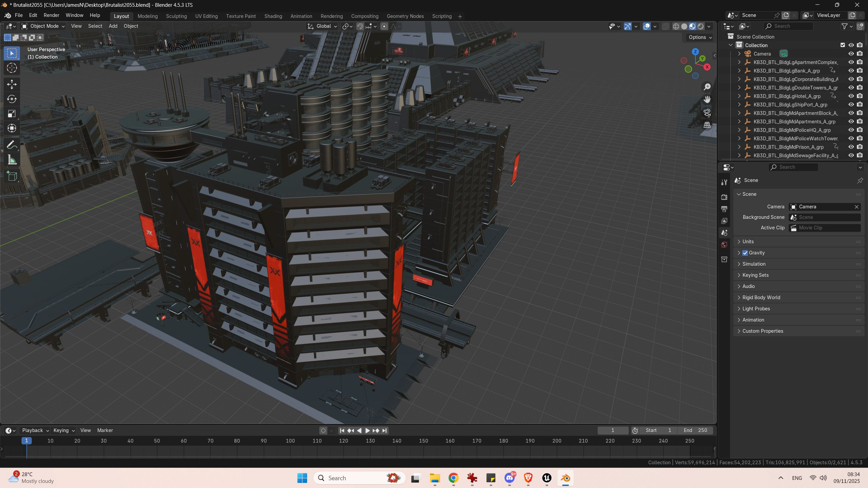The height and width of the screenshot is (488, 868).
Task: Select the Move tool in toolbar
Action: (12, 84)
